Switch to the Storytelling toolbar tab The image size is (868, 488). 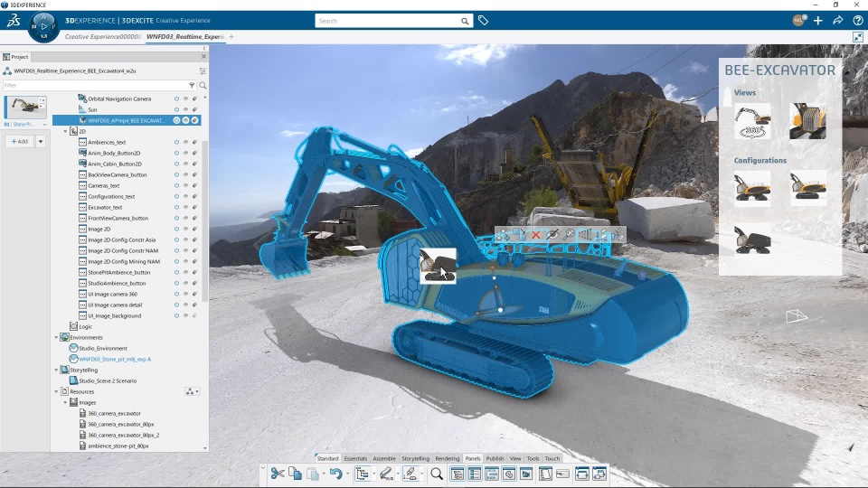tap(415, 458)
